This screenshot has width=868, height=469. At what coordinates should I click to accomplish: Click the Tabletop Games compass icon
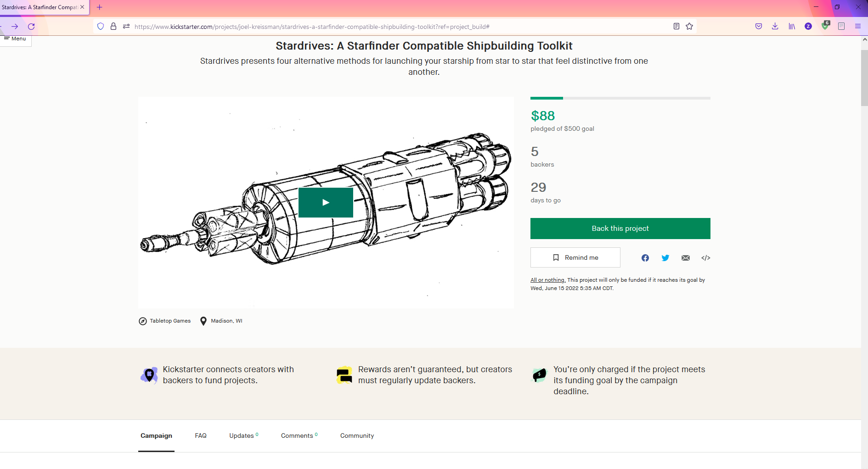pyautogui.click(x=143, y=321)
